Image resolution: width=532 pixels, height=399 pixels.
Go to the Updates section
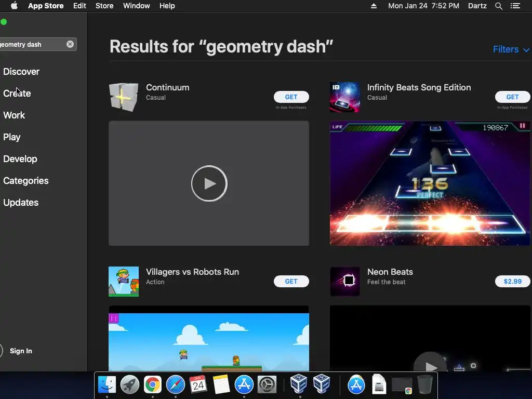click(21, 203)
